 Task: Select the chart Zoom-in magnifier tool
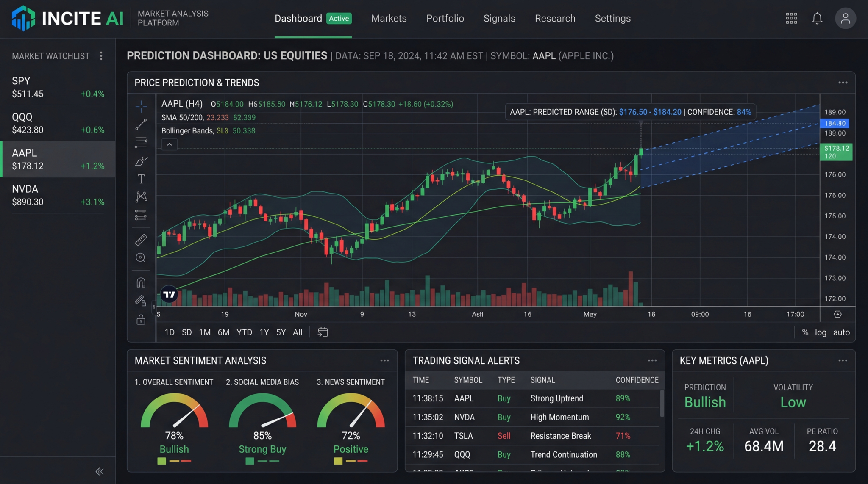pyautogui.click(x=141, y=257)
